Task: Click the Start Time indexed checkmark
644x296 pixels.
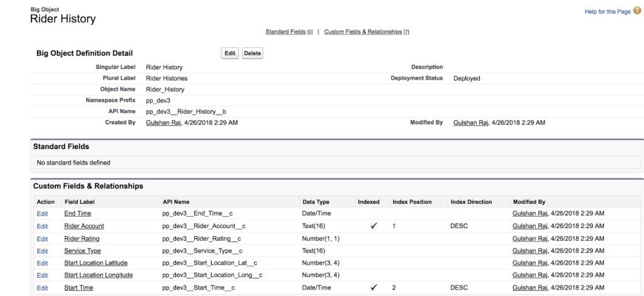Action: 374,288
